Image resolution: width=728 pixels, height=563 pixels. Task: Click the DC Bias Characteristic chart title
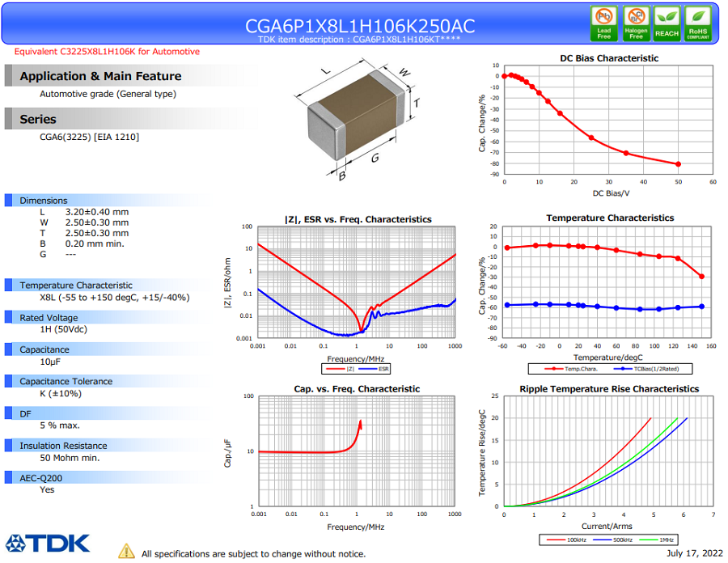click(x=609, y=58)
